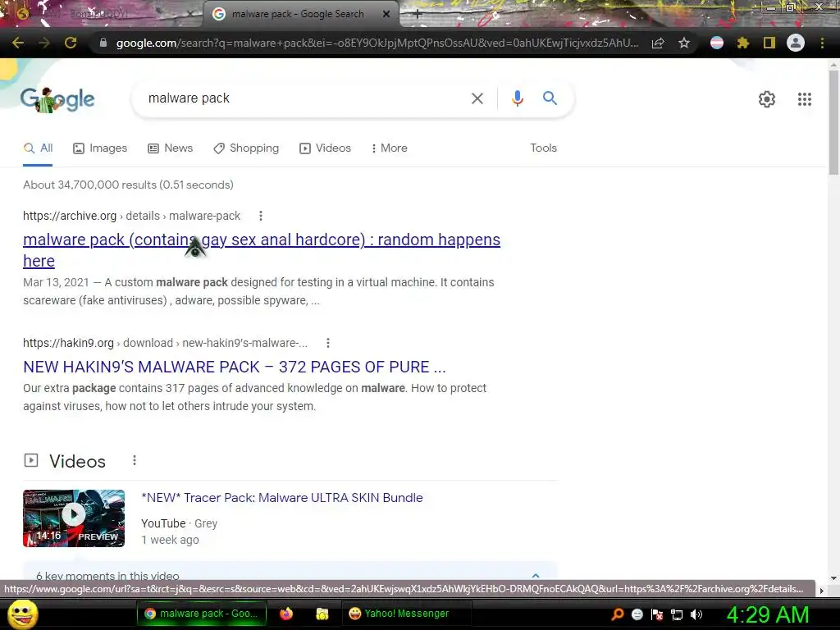Click the Google doodle logo

(x=57, y=99)
